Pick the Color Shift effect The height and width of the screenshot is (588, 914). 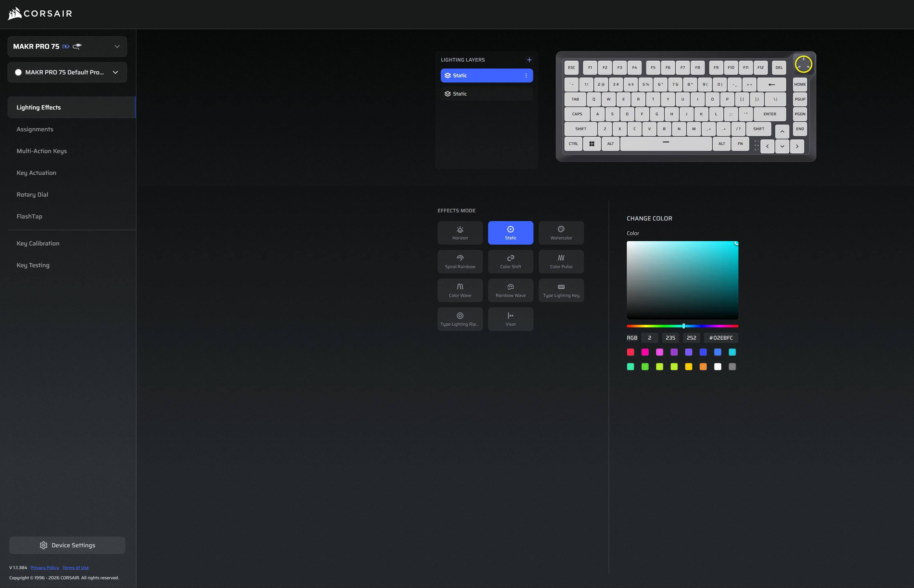(x=510, y=261)
